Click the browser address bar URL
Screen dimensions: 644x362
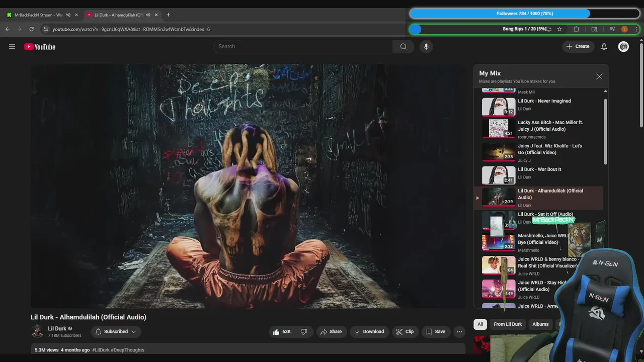(131, 29)
